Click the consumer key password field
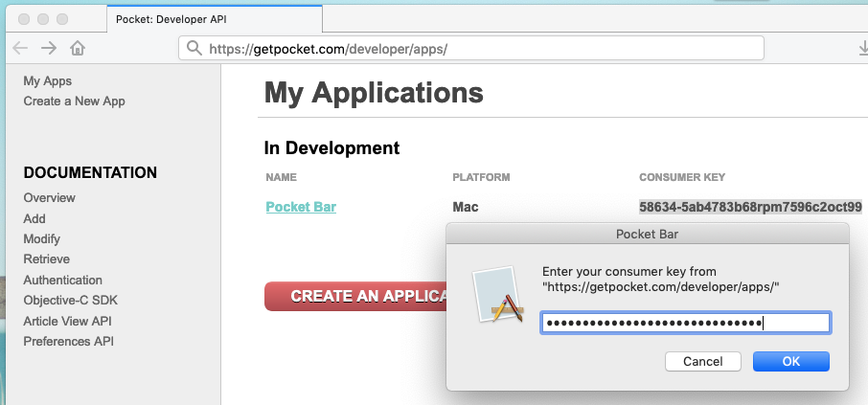The width and height of the screenshot is (868, 405). coord(686,323)
